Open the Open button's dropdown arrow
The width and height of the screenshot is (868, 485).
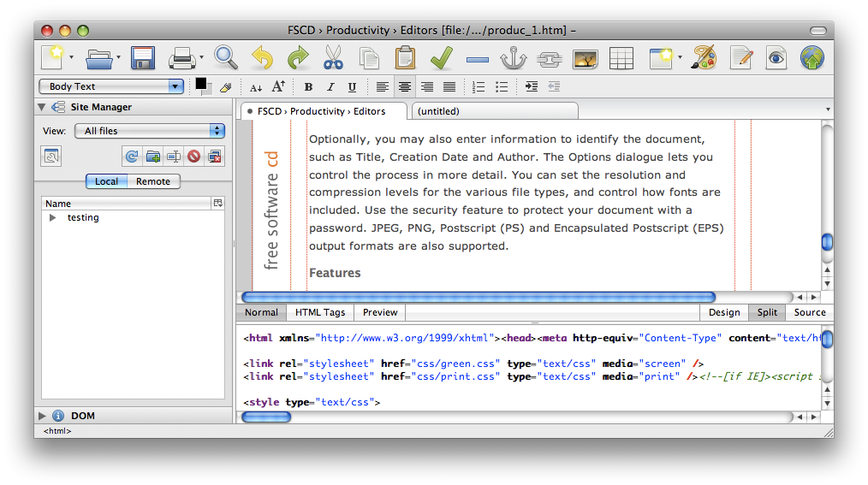(x=118, y=57)
